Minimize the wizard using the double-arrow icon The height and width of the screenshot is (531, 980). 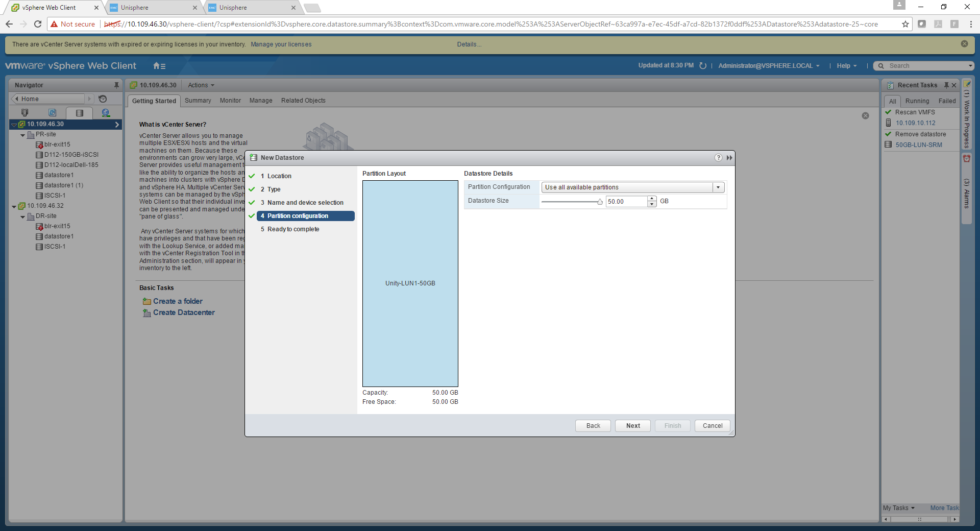pos(729,158)
